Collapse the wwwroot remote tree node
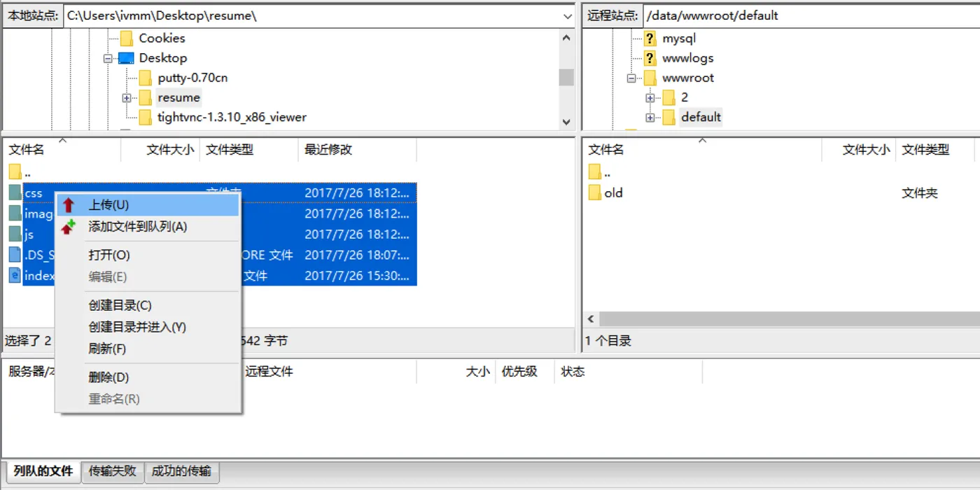 tap(631, 78)
